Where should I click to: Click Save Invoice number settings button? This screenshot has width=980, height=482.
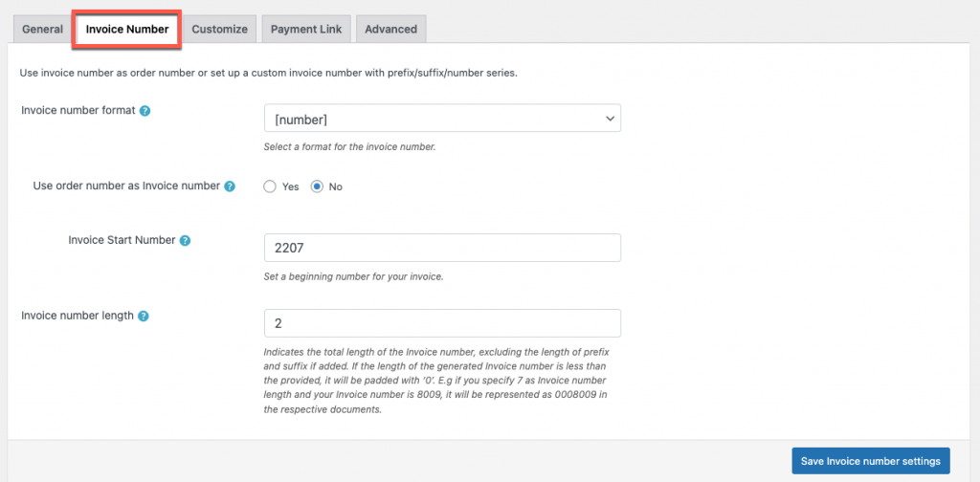tap(871, 461)
